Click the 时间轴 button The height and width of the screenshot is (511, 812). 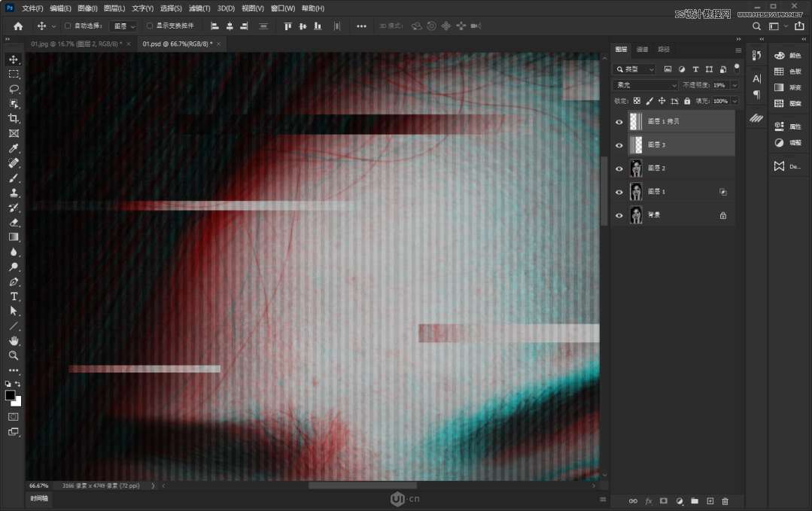[x=38, y=497]
